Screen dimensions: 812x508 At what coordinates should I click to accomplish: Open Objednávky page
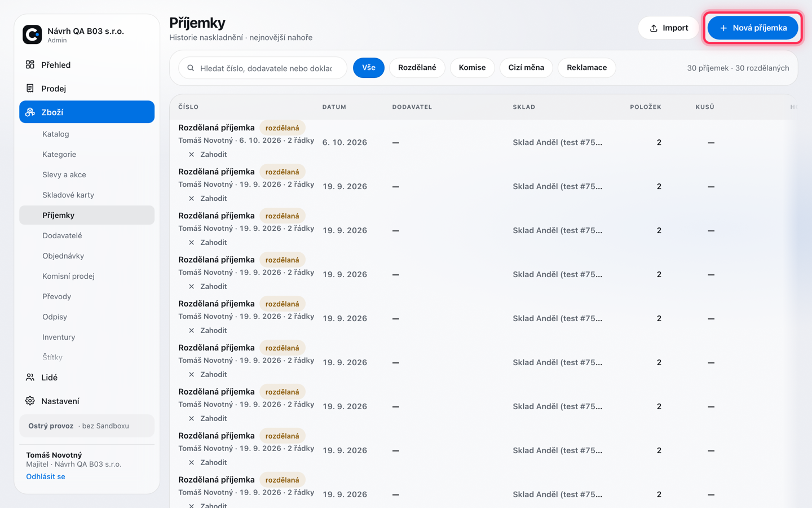[x=87, y=256]
